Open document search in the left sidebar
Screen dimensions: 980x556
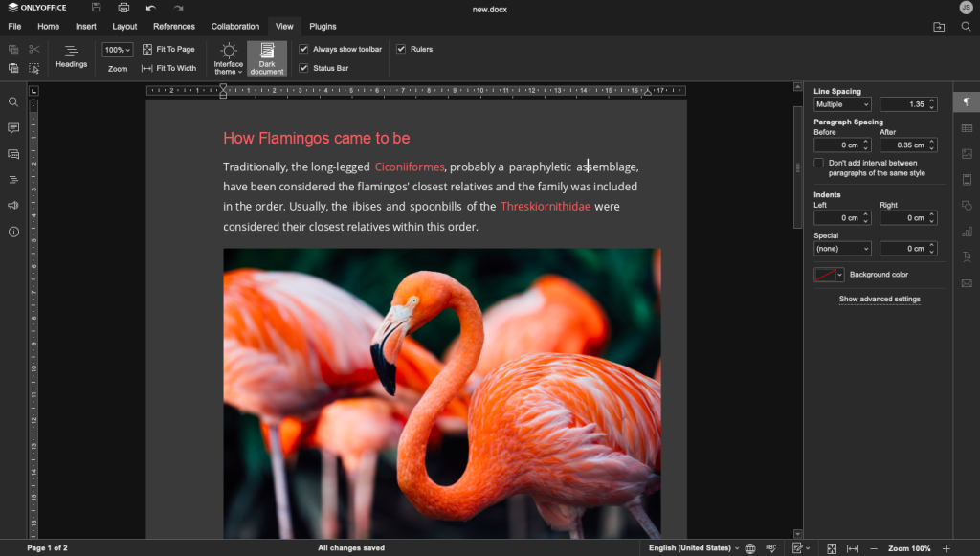click(x=12, y=101)
